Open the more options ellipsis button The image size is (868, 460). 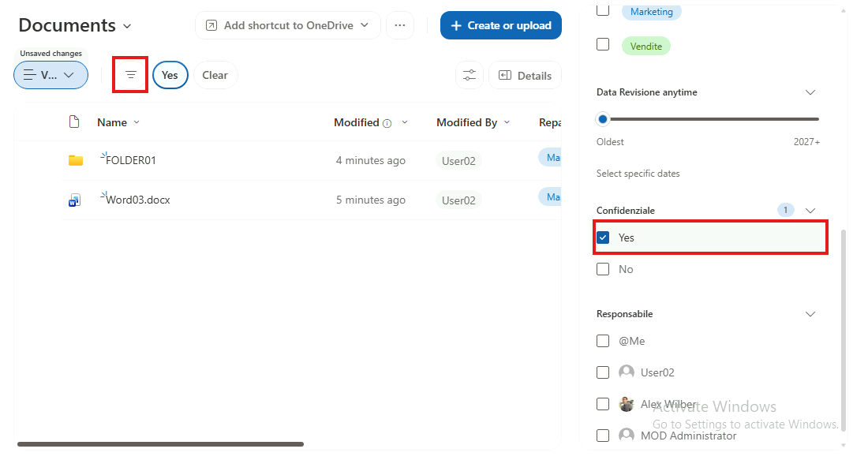click(400, 25)
